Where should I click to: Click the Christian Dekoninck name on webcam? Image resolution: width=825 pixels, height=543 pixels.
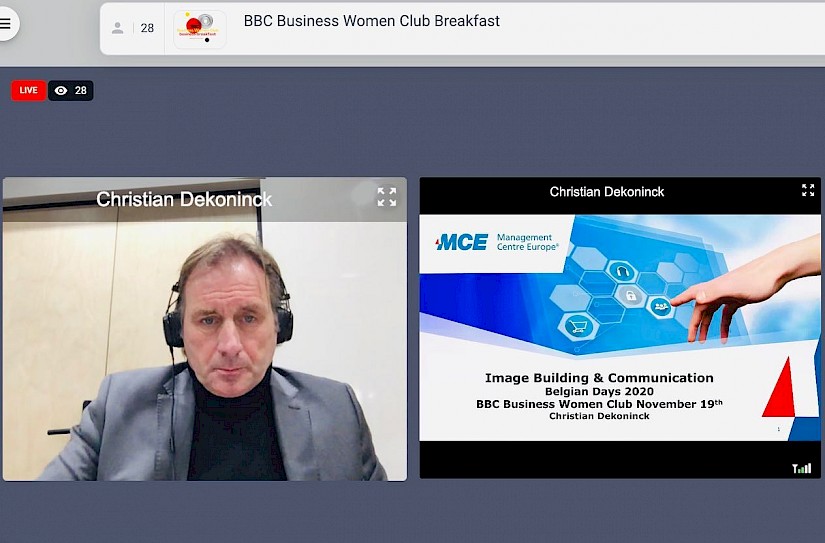point(184,199)
